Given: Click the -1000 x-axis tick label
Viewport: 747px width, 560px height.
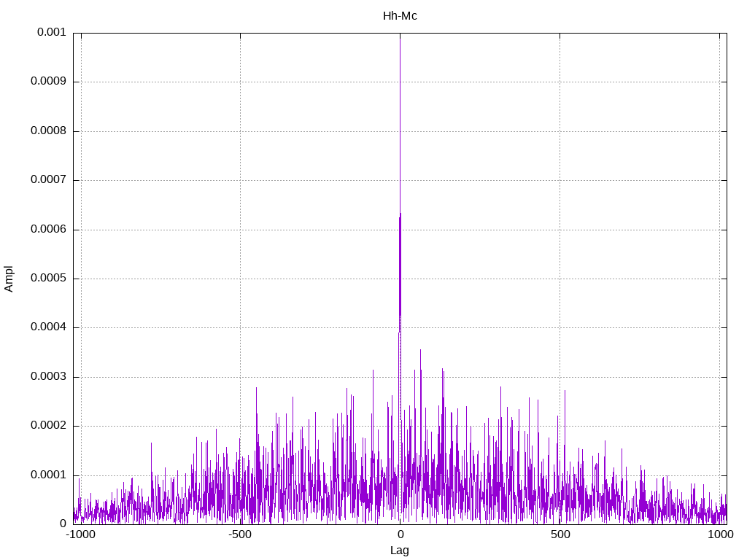Looking at the screenshot, I should pos(80,535).
